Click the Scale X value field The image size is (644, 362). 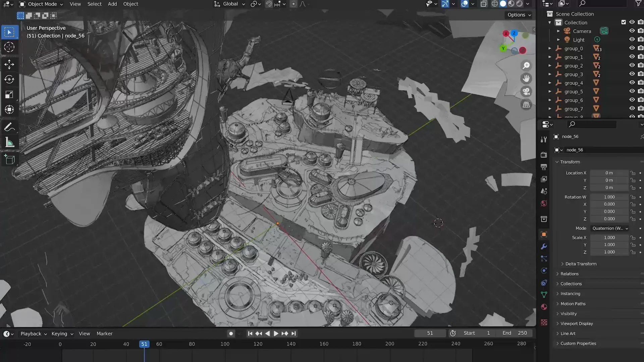609,237
